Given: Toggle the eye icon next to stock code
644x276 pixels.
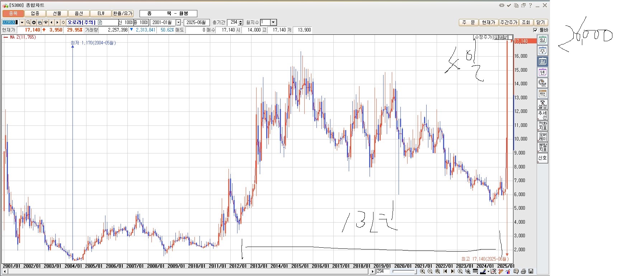Looking at the screenshot, I should pyautogui.click(x=46, y=23).
